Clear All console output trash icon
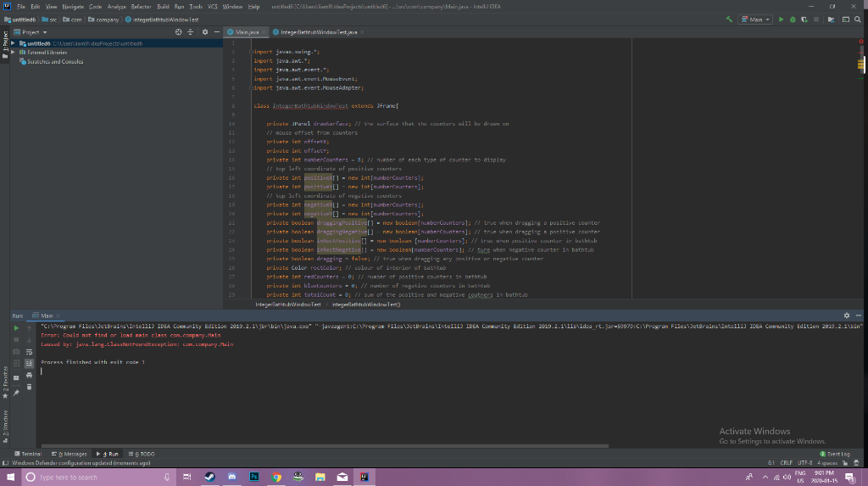The height and width of the screenshot is (486, 868). [x=30, y=387]
